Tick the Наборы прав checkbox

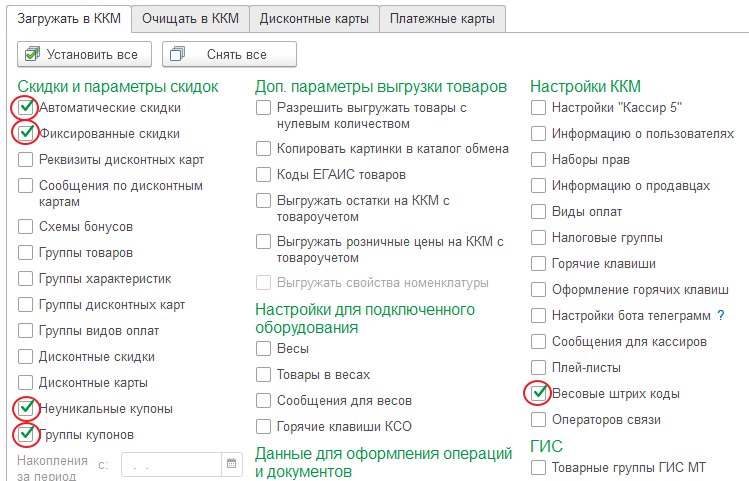pyautogui.click(x=538, y=159)
